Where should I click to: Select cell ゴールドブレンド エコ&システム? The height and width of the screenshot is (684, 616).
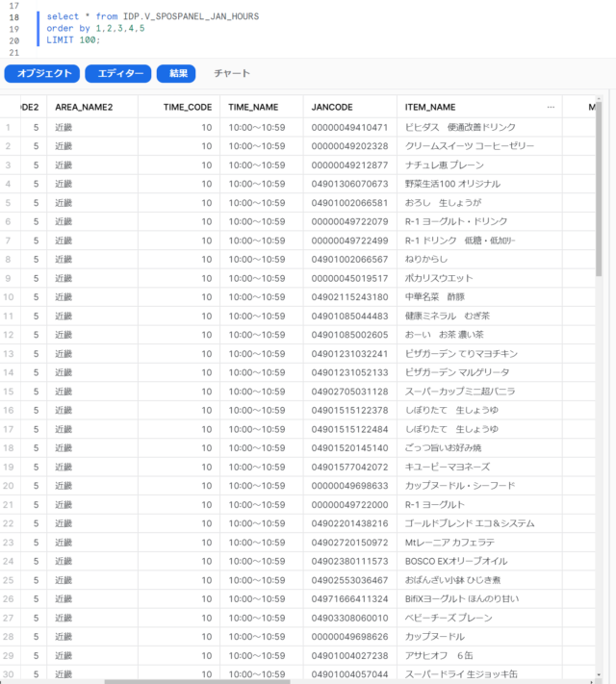click(x=479, y=523)
